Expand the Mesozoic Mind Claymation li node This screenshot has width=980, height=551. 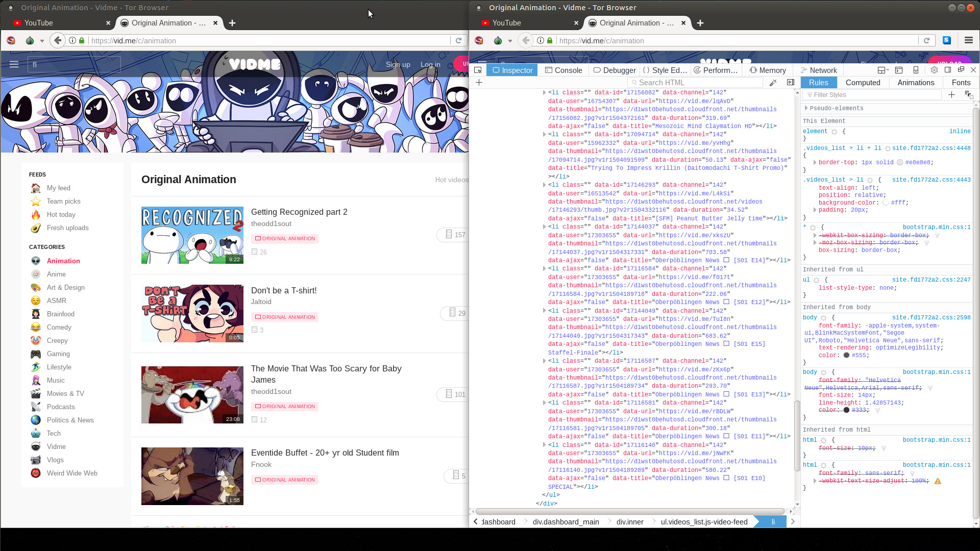[544, 93]
